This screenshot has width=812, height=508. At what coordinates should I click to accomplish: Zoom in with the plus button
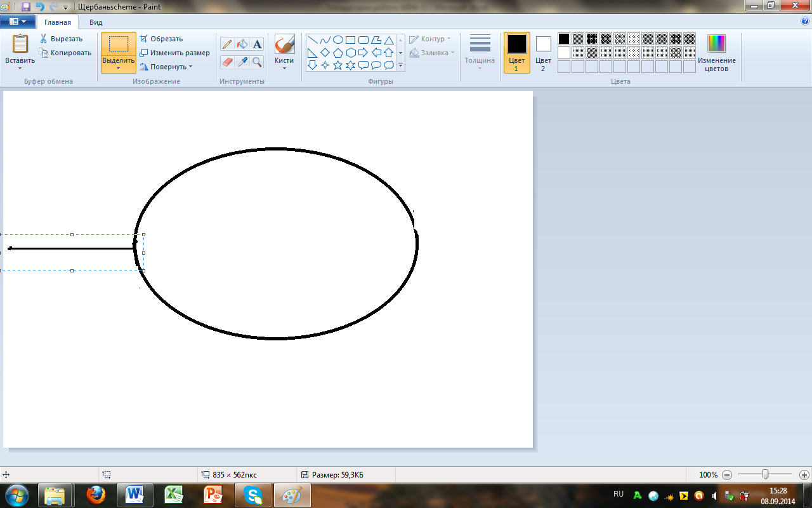[x=804, y=474]
